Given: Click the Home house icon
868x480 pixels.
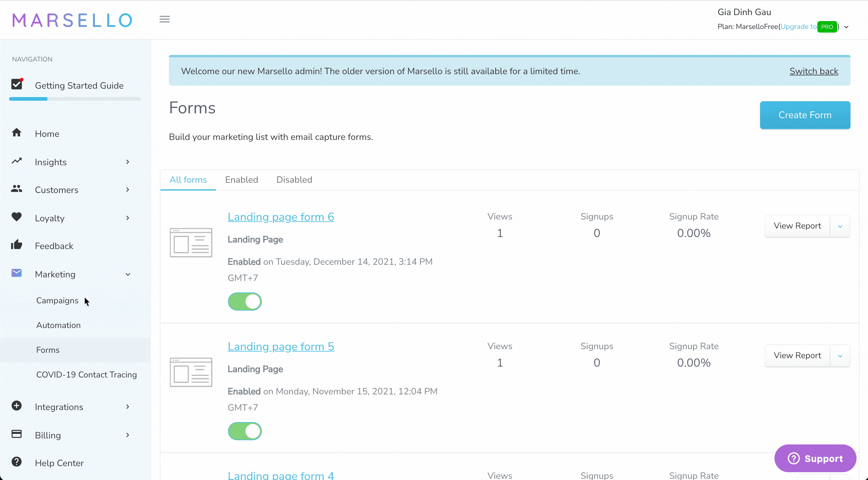Looking at the screenshot, I should (x=17, y=133).
